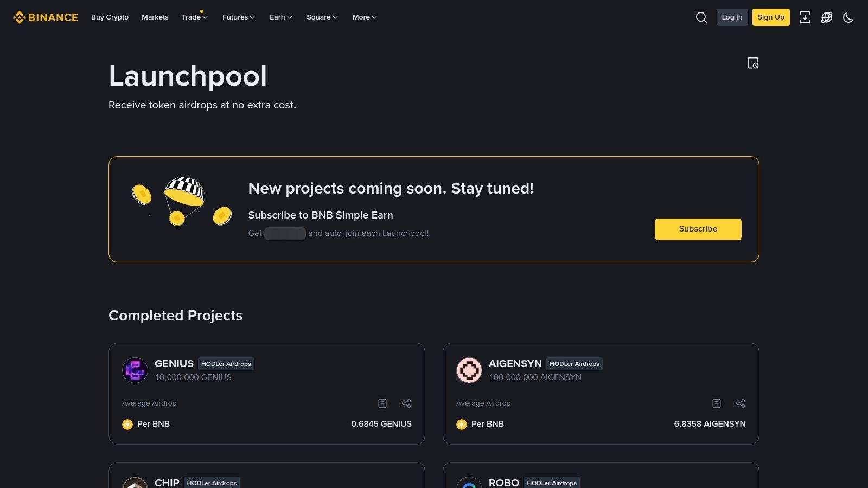Click 'Per BNB' label in AIGENSYN card
Screen dimensions: 868x488
[488, 424]
